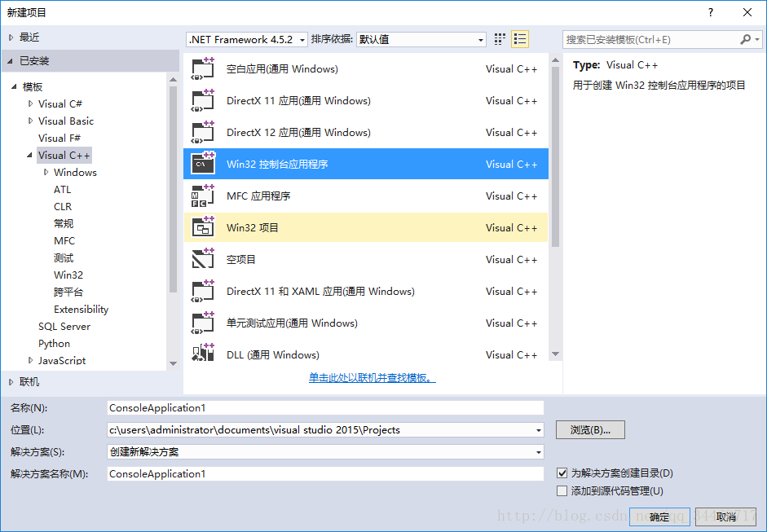
Task: Expand the JavaScript tree node
Action: 30,360
